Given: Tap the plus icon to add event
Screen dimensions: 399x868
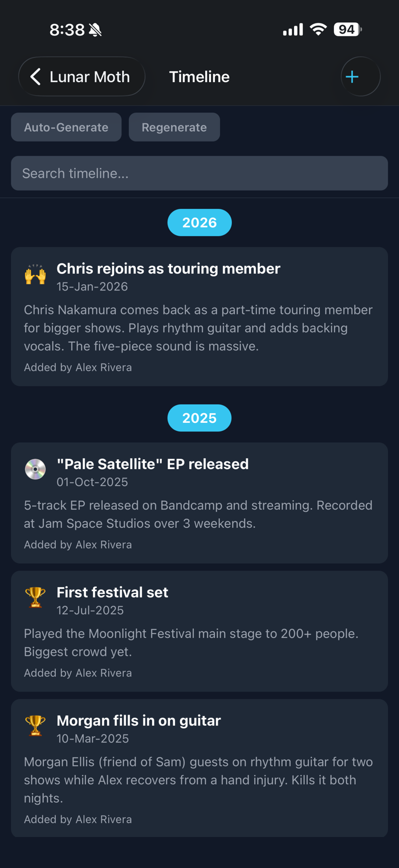Looking at the screenshot, I should [x=353, y=76].
